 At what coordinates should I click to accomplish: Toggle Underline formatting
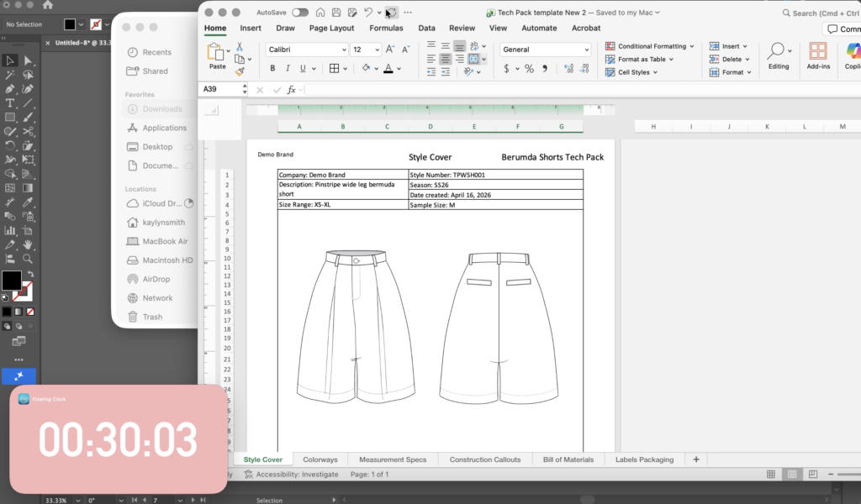(x=301, y=69)
